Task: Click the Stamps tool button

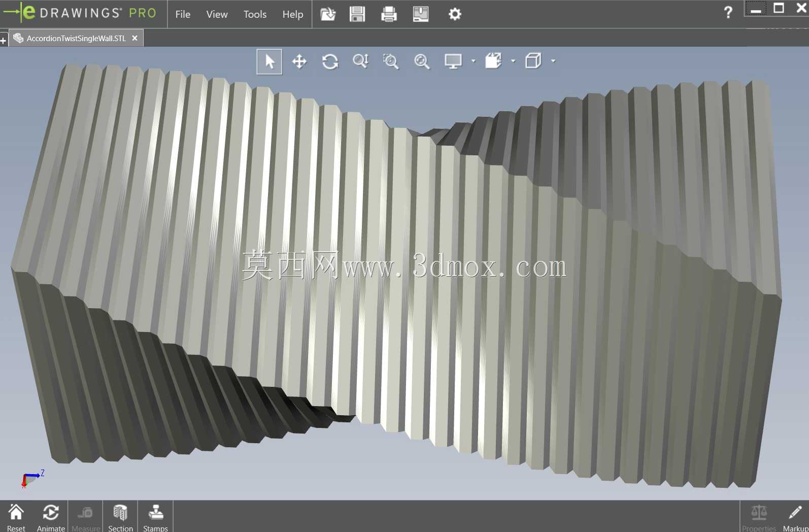Action: click(x=155, y=517)
